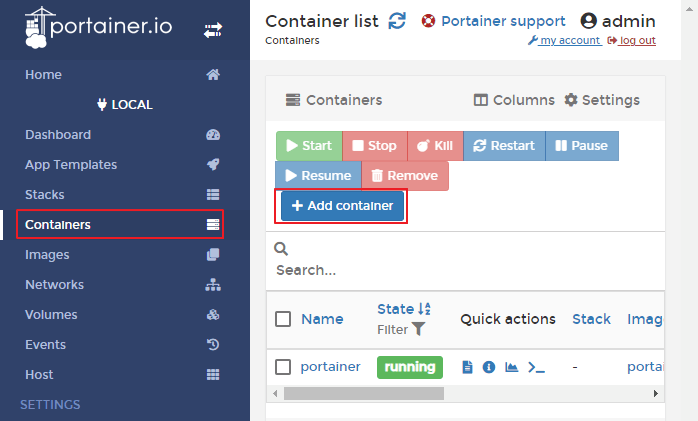Click the Containers server icon in sidebar
698x421 pixels.
click(213, 225)
